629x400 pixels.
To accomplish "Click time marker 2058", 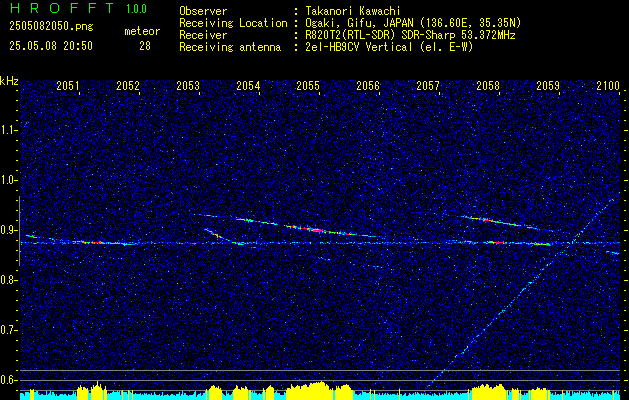I will click(488, 85).
